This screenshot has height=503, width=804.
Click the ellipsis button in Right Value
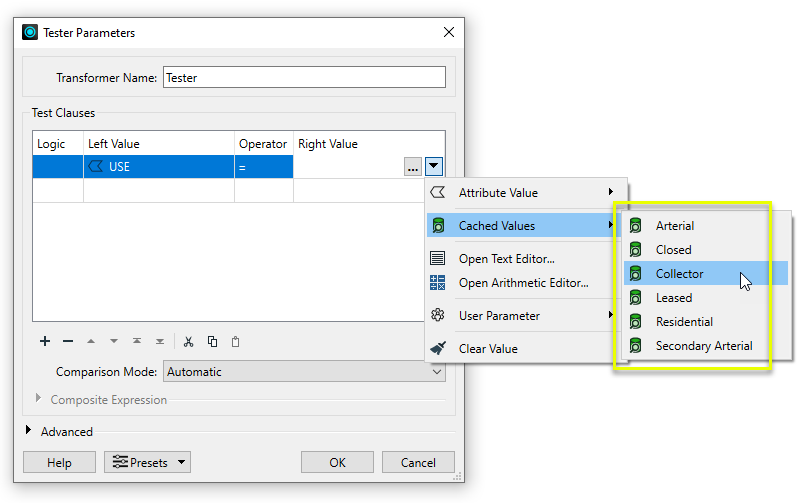coord(413,167)
